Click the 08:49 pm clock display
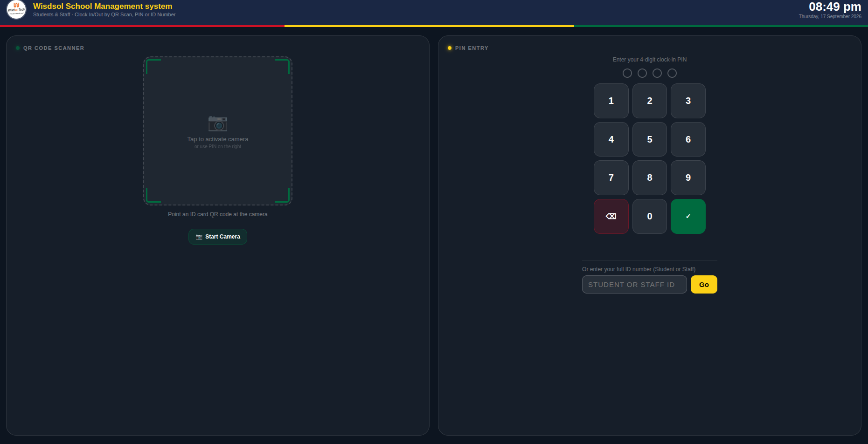Viewport: 868px width, 444px height. (835, 7)
